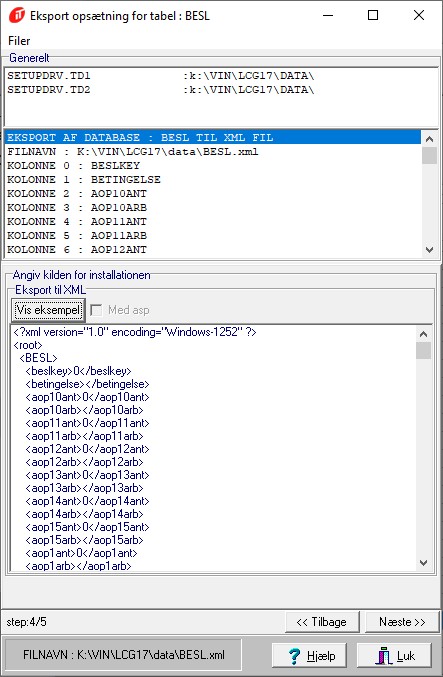Screen dimensions: 443x677
Task: Click the Vis eksempel button
Action: [48, 310]
